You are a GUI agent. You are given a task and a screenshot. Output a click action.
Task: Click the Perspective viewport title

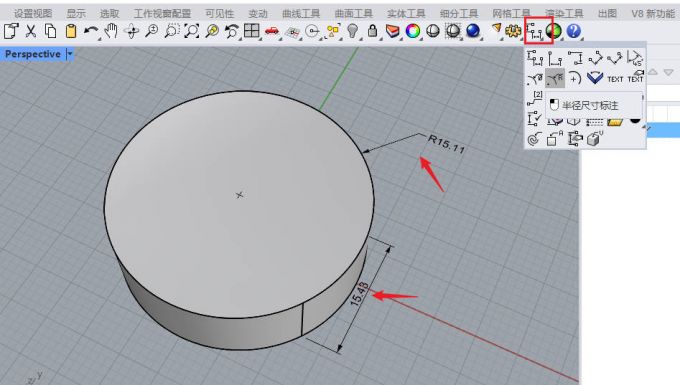coord(33,54)
